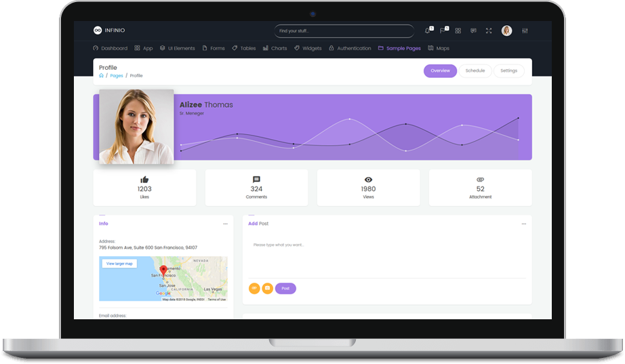Click the Find your stuff search field
The height and width of the screenshot is (364, 625).
[x=344, y=31]
